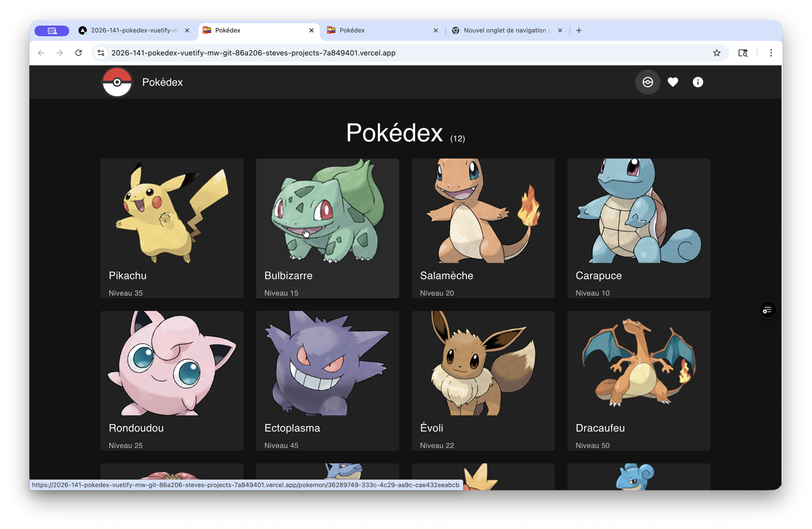This screenshot has width=812, height=529.
Task: Click the Pokédex Pokéball logo
Action: click(x=117, y=82)
